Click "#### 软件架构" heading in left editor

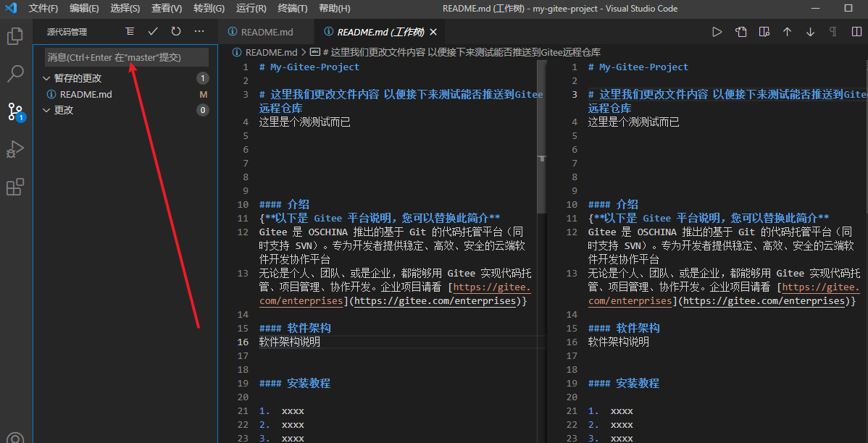295,329
